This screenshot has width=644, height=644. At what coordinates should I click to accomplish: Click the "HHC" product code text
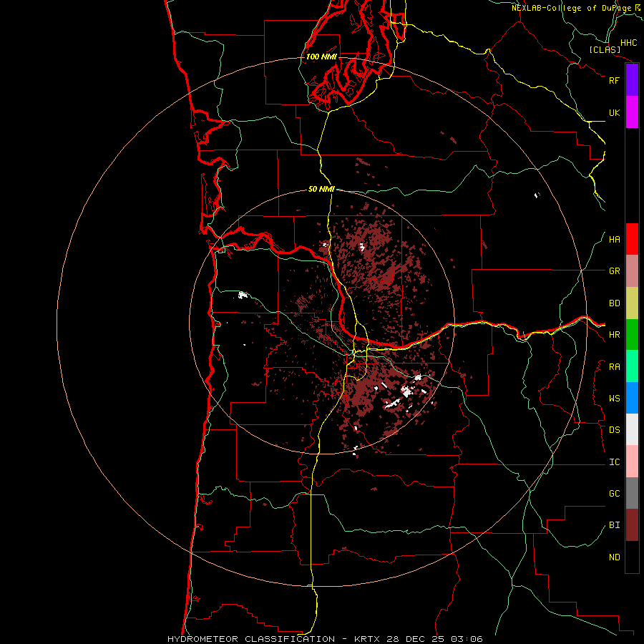[628, 43]
